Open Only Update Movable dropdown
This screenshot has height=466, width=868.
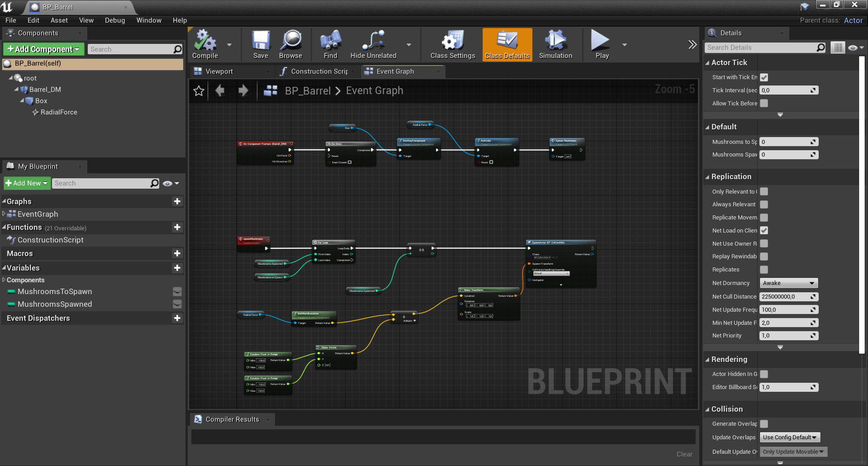[793, 452]
